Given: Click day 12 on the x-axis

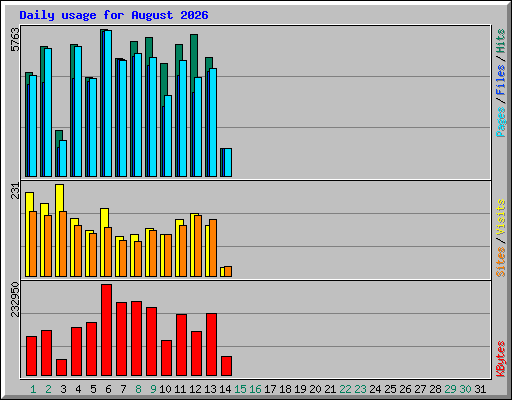Looking at the screenshot, I should [x=195, y=389].
